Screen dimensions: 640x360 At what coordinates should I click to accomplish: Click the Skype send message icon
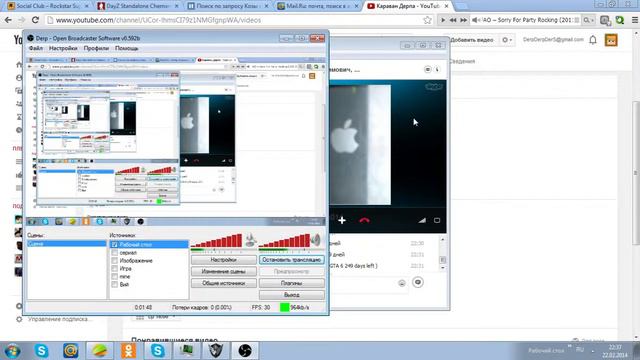pyautogui.click(x=418, y=282)
